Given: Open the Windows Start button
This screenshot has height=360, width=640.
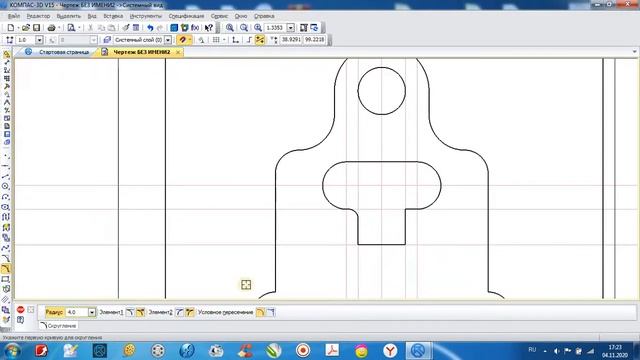Looking at the screenshot, I should tap(11, 351).
